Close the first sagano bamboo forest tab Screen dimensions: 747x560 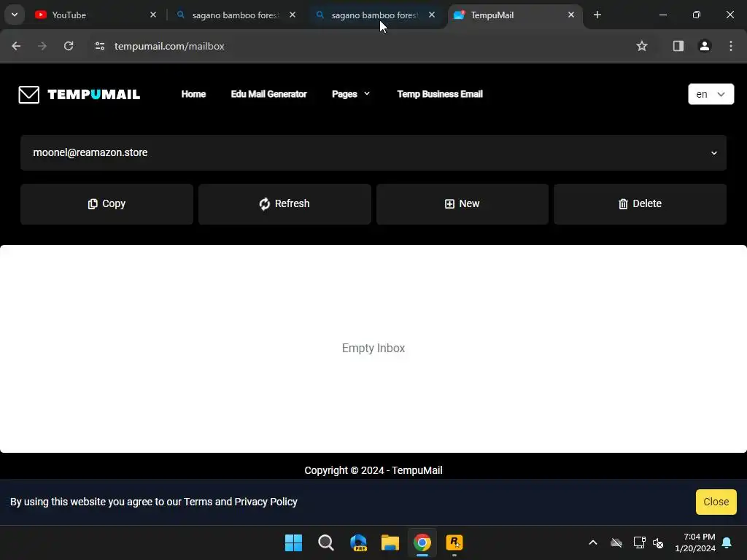(x=293, y=15)
